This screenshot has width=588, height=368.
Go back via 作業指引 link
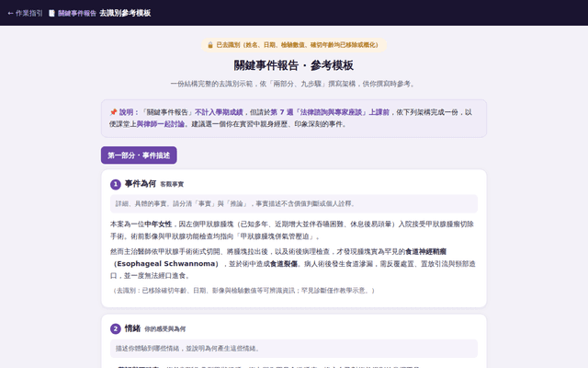click(x=25, y=13)
